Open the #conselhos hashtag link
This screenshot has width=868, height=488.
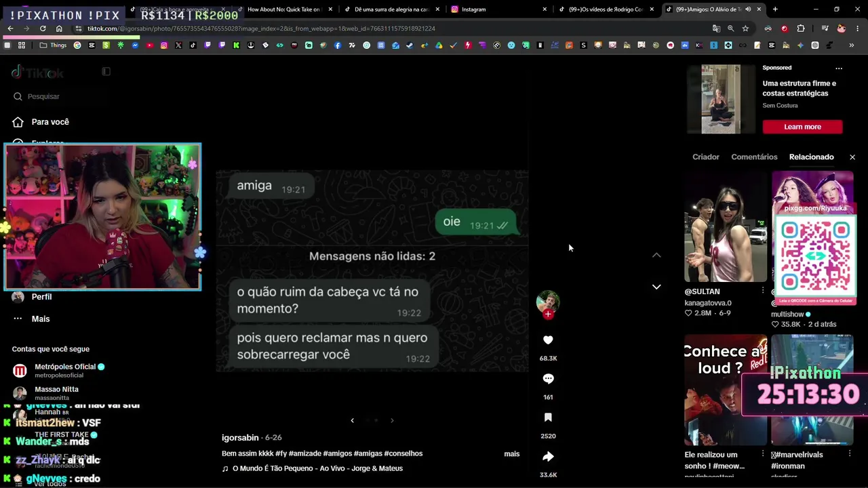coord(403,453)
